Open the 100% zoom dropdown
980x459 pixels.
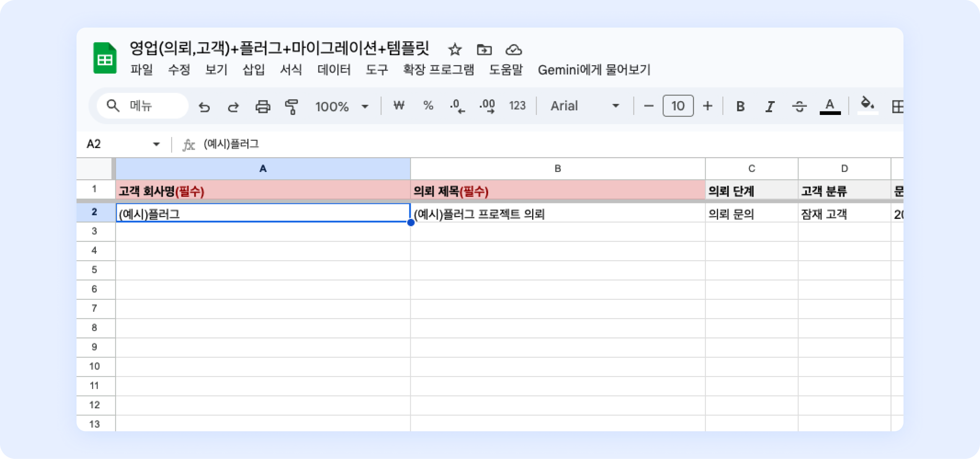click(341, 106)
